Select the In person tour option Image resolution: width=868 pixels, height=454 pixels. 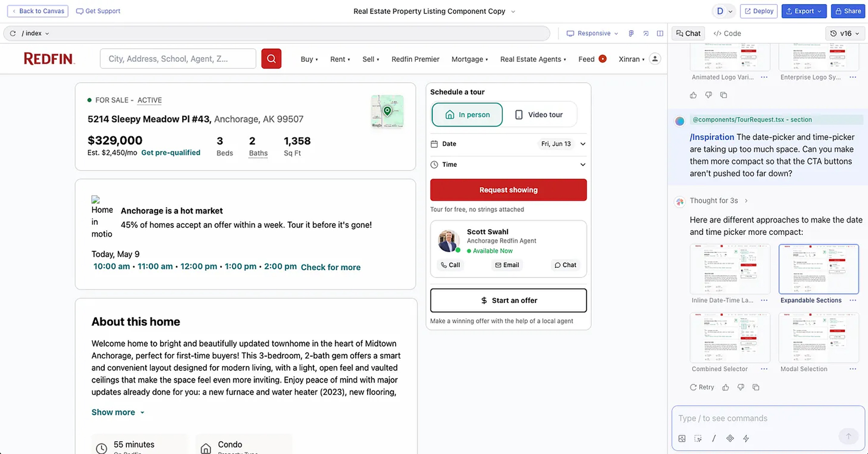[x=467, y=115]
